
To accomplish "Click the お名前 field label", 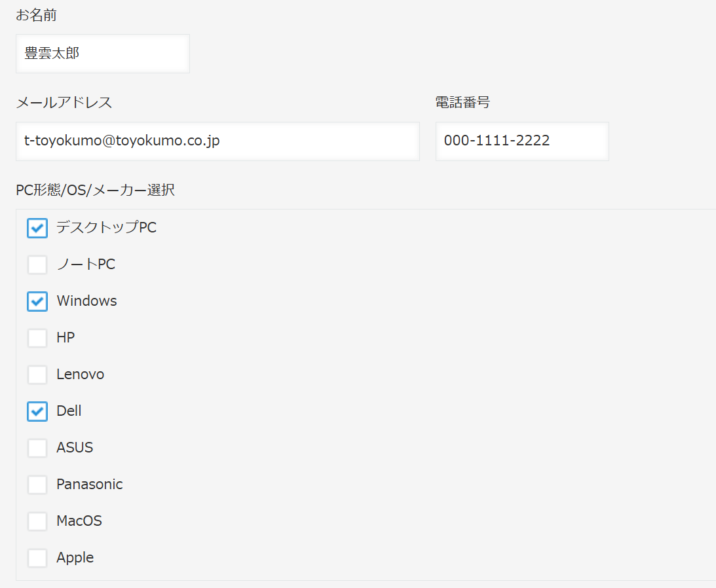I will 36,15.
